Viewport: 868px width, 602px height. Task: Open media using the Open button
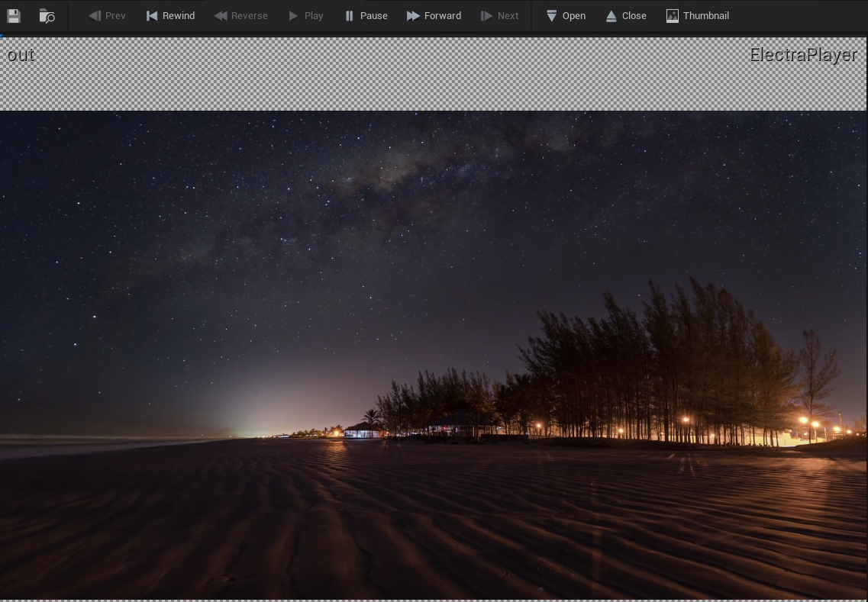point(566,16)
